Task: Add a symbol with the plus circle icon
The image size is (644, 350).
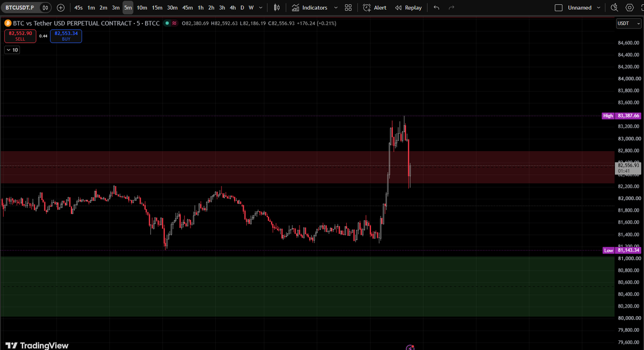Action: coord(61,8)
